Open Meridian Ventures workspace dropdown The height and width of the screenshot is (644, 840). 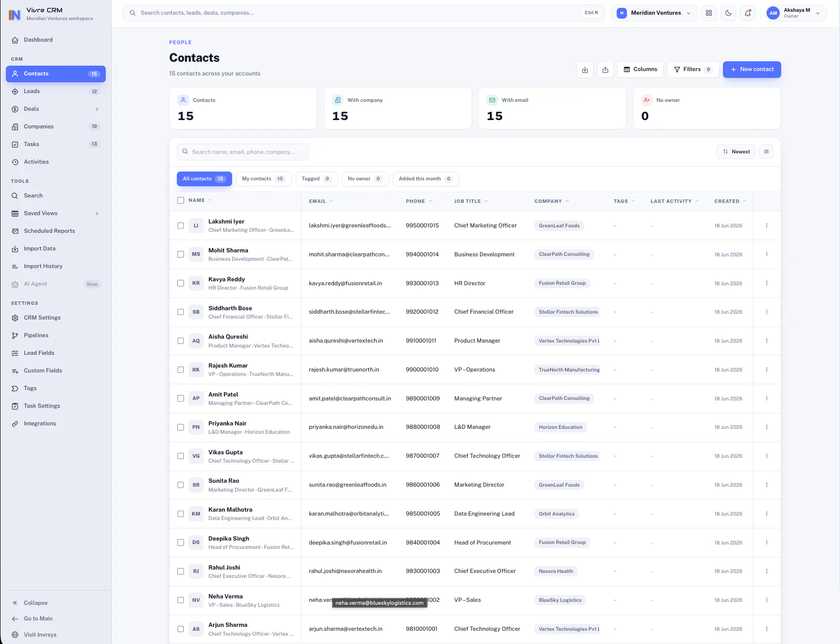pos(654,13)
